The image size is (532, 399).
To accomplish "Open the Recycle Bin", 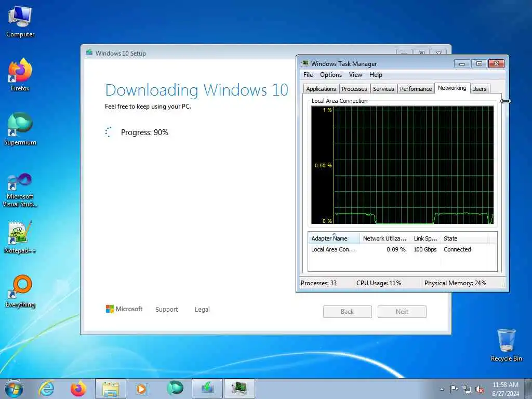I will [x=506, y=345].
